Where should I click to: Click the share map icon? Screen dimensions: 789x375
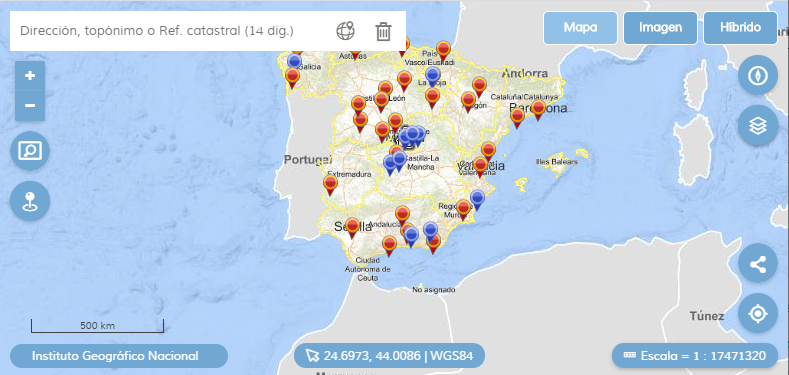tap(758, 263)
